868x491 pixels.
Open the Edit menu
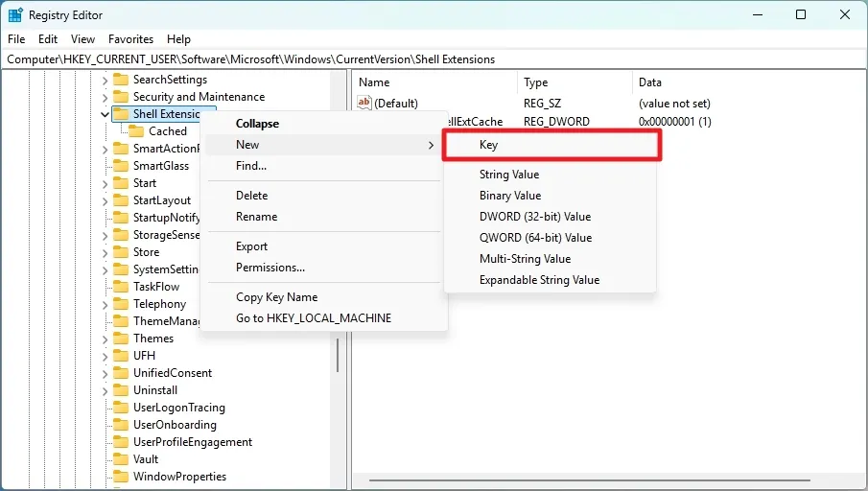pos(48,39)
